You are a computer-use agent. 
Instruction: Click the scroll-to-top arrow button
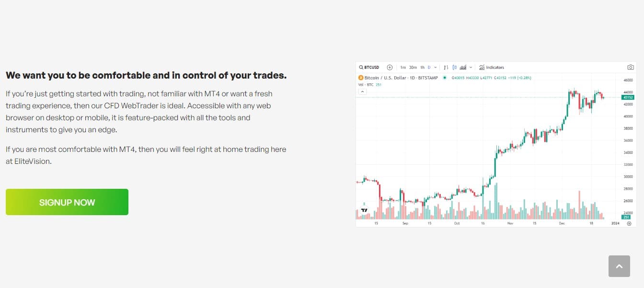[x=619, y=266]
